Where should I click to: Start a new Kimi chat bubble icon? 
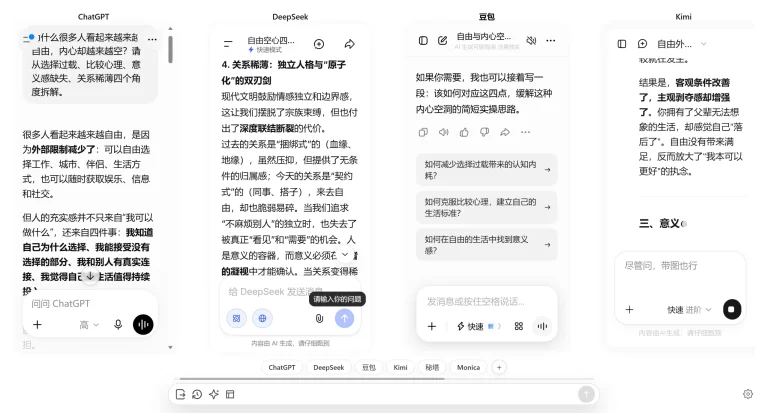[x=642, y=44]
